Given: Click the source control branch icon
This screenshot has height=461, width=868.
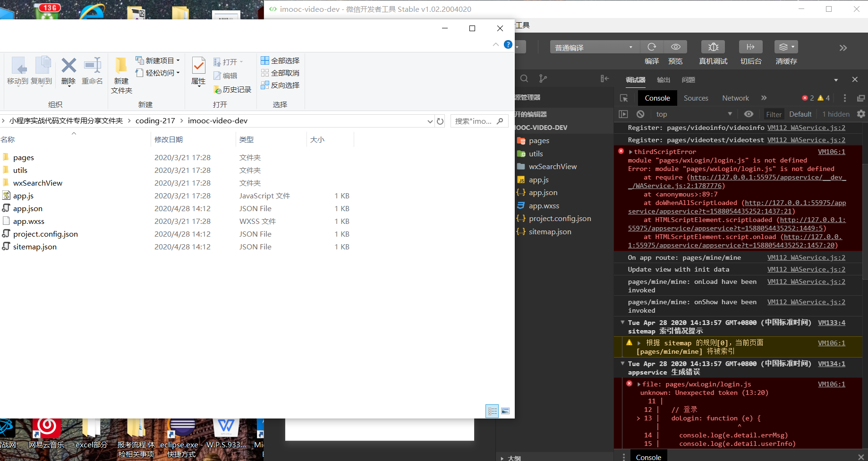Looking at the screenshot, I should click(543, 78).
